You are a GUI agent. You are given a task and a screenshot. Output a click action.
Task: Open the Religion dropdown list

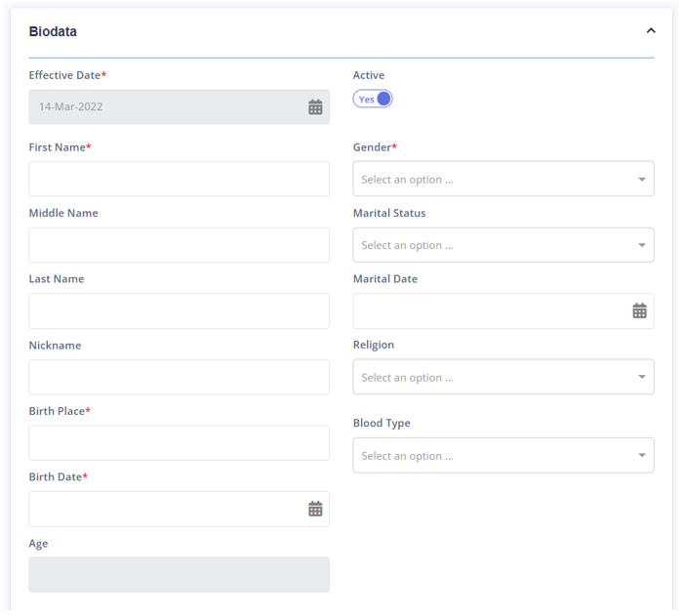(505, 378)
